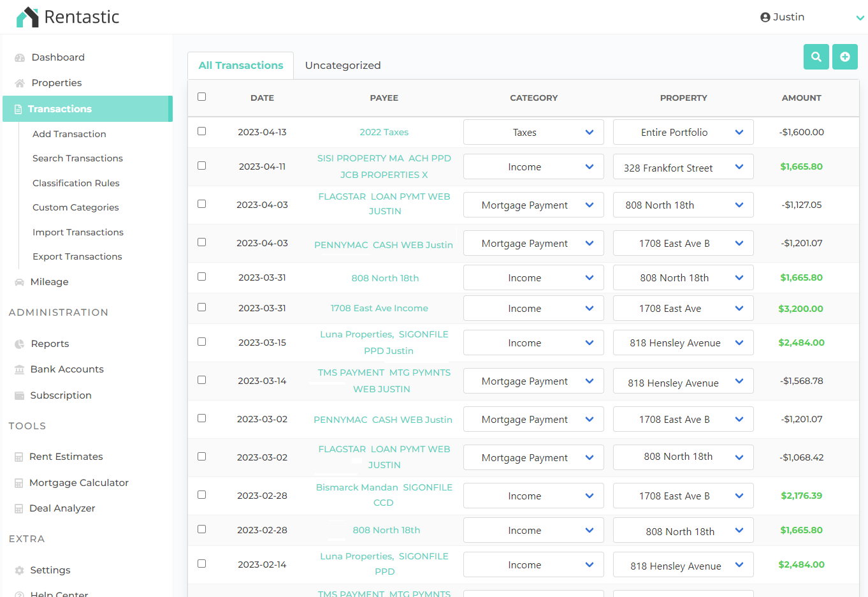Switch to the Uncategorized tab
868x597 pixels.
343,65
